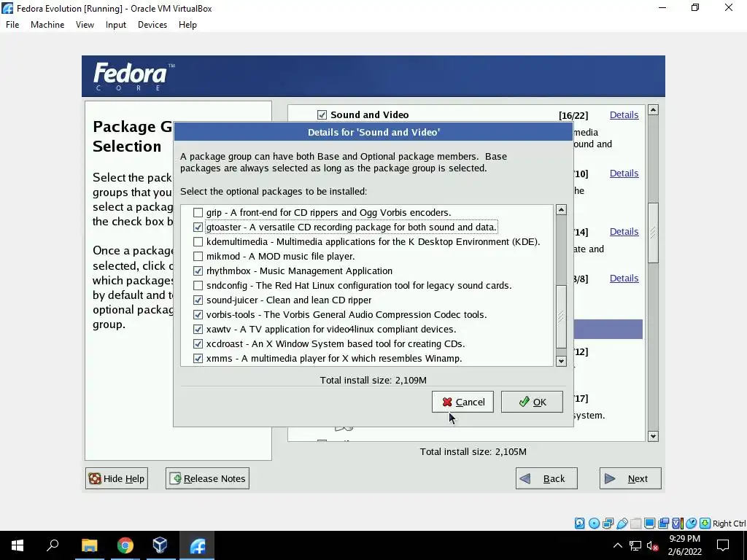The width and height of the screenshot is (747, 560).
Task: Click the Hide Help button
Action: [117, 478]
